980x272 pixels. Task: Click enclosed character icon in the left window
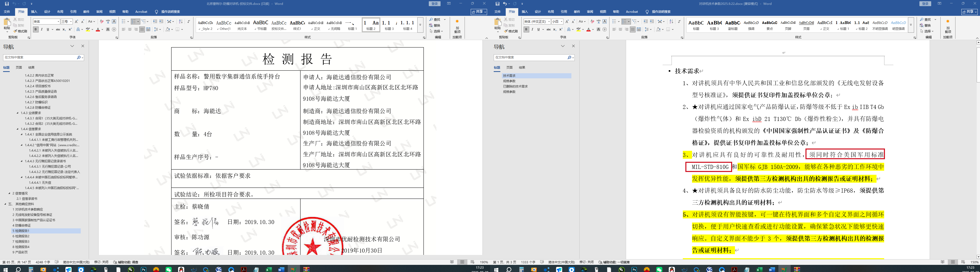coord(114,29)
